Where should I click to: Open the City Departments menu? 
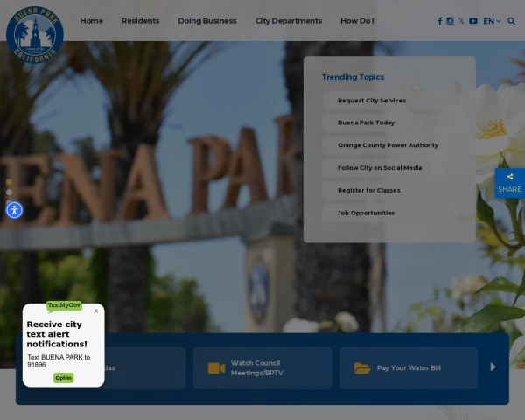289,21
